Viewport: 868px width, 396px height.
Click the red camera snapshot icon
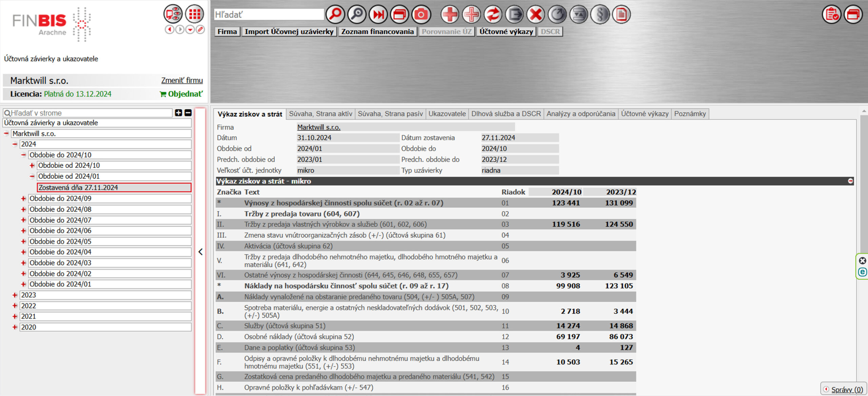coord(421,15)
